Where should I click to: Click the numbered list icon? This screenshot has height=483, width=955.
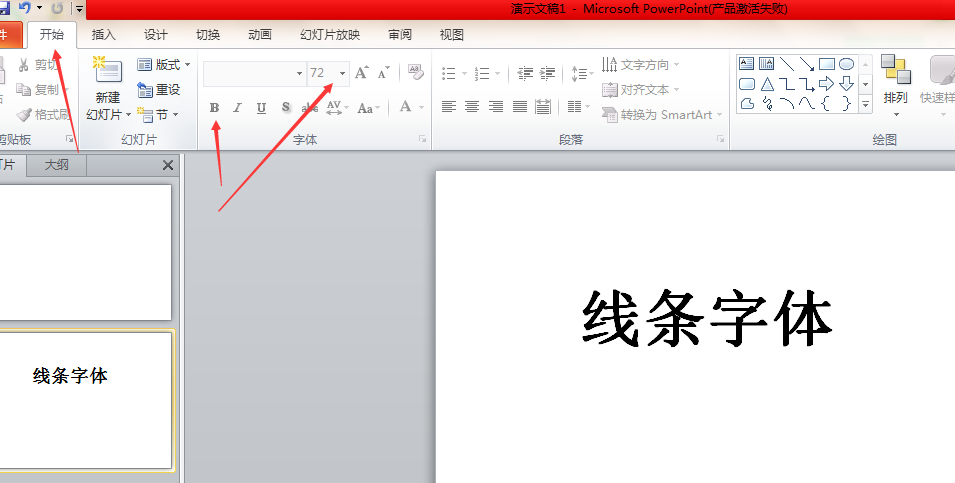[482, 74]
